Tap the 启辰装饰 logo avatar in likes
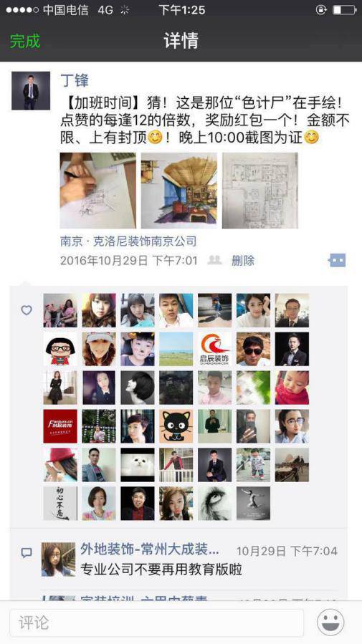362x644 pixels. [x=214, y=349]
